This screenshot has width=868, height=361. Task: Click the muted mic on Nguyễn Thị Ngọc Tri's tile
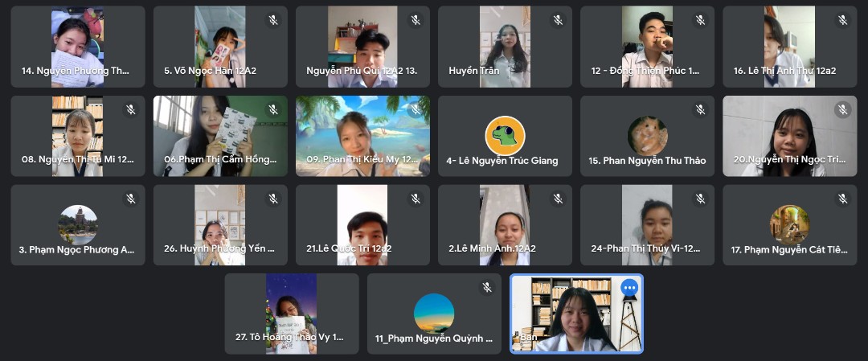pos(842,109)
